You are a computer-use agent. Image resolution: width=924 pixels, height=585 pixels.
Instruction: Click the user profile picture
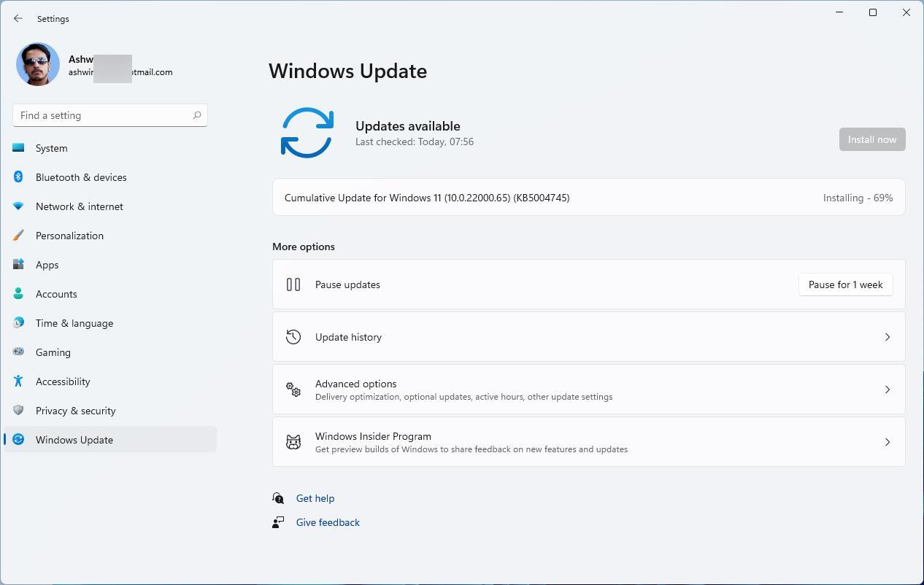[38, 64]
